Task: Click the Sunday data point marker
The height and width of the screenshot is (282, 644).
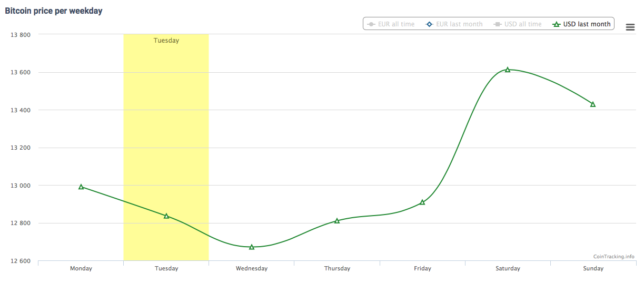Action: tap(593, 104)
